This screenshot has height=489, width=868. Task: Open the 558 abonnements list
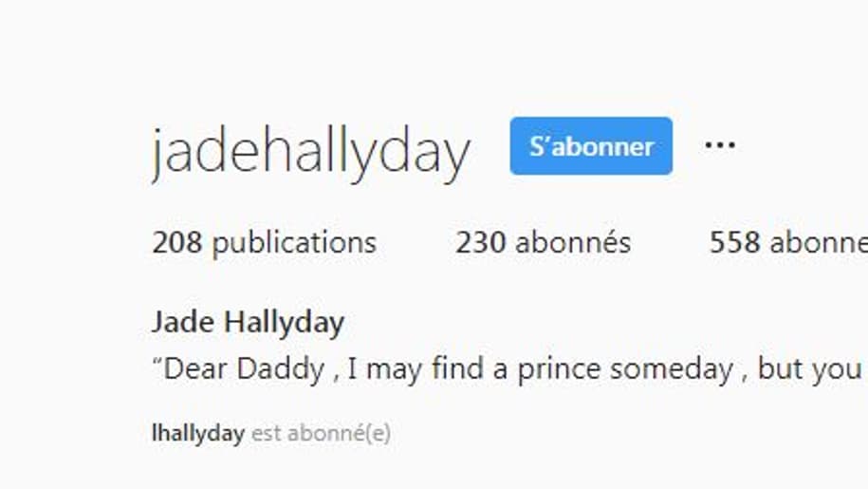pyautogui.click(x=787, y=243)
